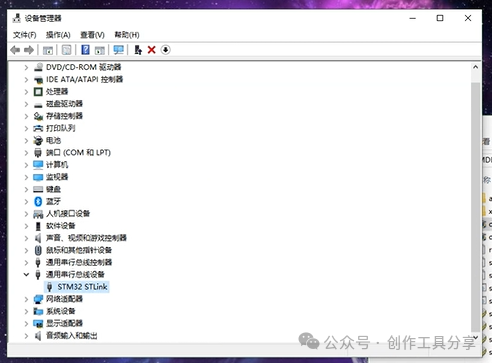Click the 打印队列 printer icon

(38, 128)
